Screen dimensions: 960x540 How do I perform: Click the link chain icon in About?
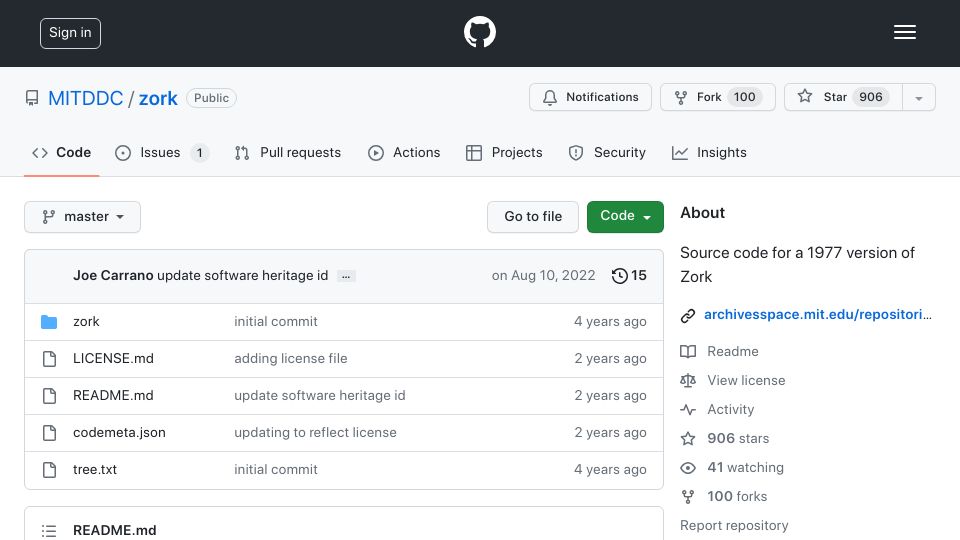(x=688, y=315)
